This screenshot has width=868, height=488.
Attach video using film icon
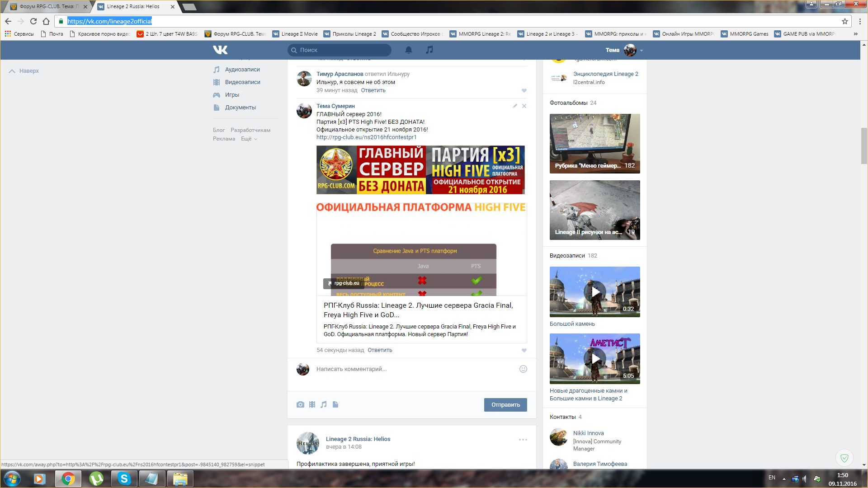click(312, 404)
